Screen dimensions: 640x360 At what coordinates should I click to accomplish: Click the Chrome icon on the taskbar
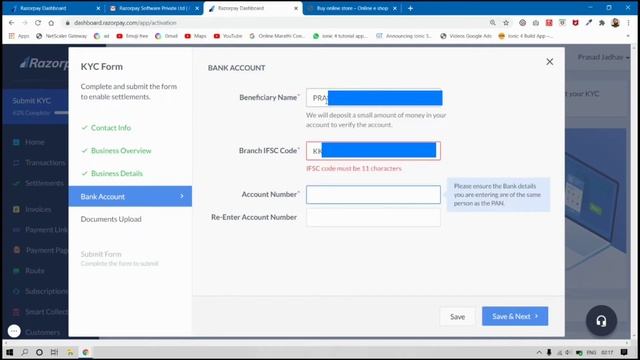[x=85, y=352]
